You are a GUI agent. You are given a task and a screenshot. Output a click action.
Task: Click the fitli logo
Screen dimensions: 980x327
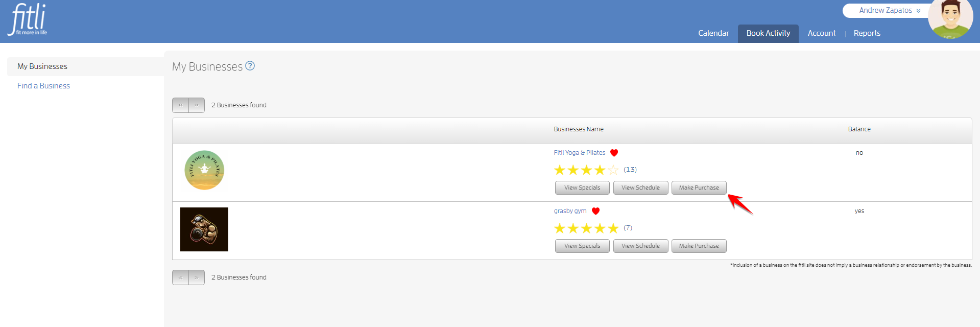coord(28,20)
